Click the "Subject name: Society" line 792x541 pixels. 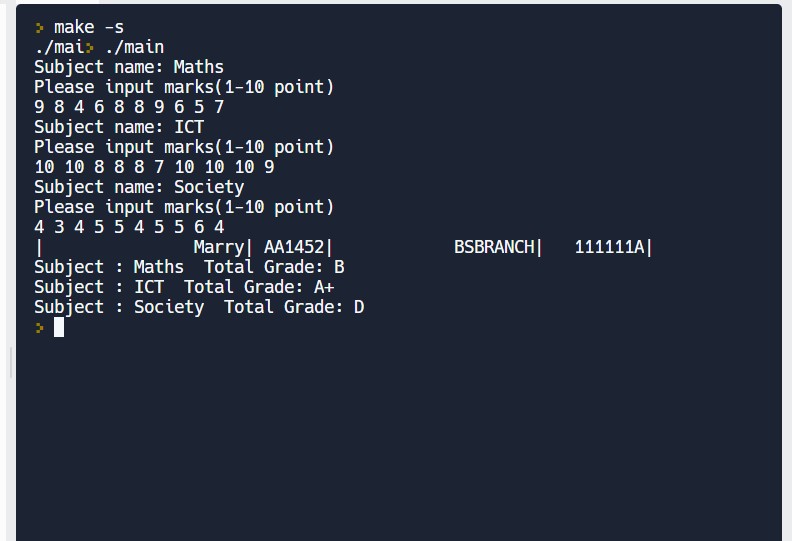tap(139, 187)
